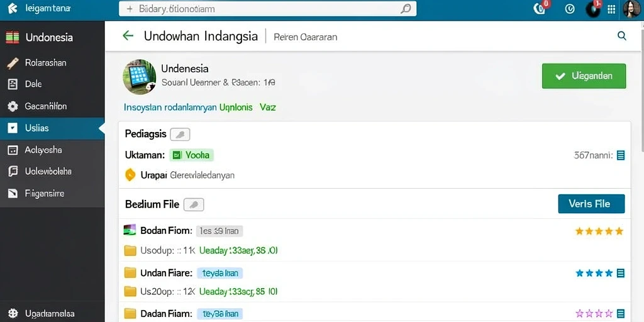Click the logo icon beside leigamtana
Screen dimensions: 644x322
point(13,8)
